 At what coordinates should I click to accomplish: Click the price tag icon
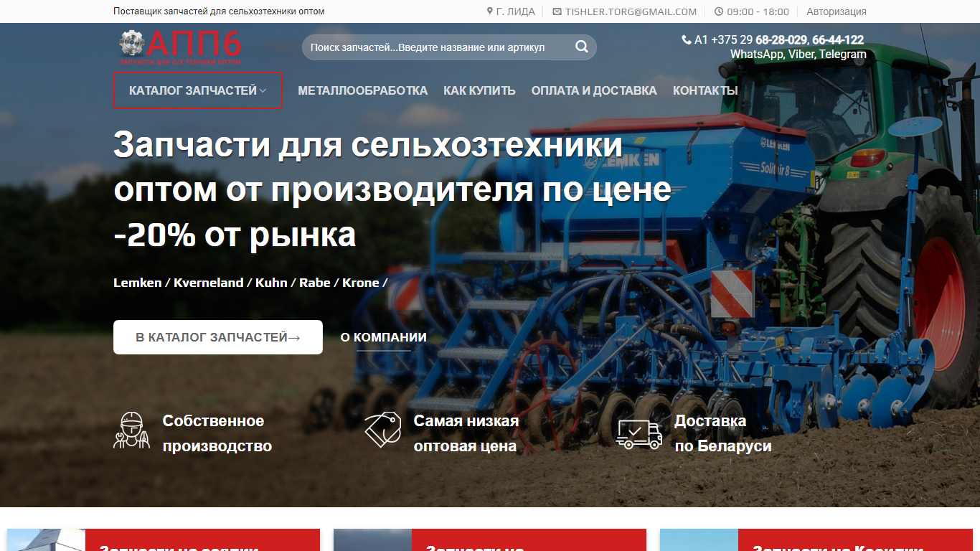coord(382,429)
